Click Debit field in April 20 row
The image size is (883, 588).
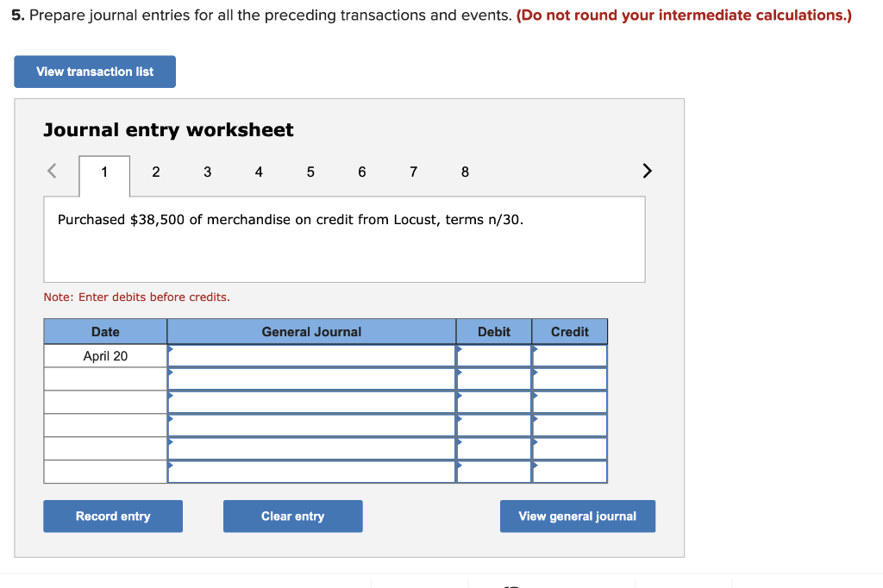click(494, 356)
